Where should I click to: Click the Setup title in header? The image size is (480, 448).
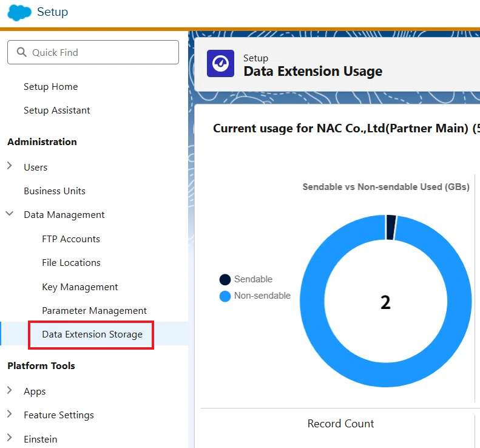point(53,12)
